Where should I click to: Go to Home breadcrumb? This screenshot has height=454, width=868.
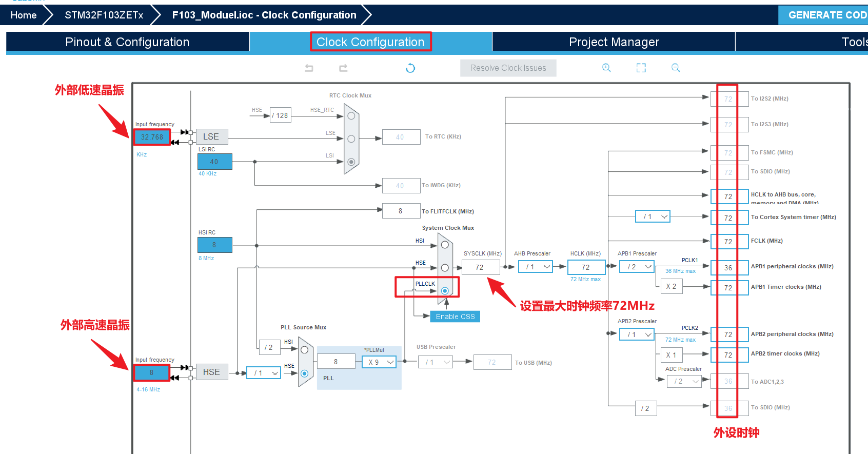[x=24, y=15]
